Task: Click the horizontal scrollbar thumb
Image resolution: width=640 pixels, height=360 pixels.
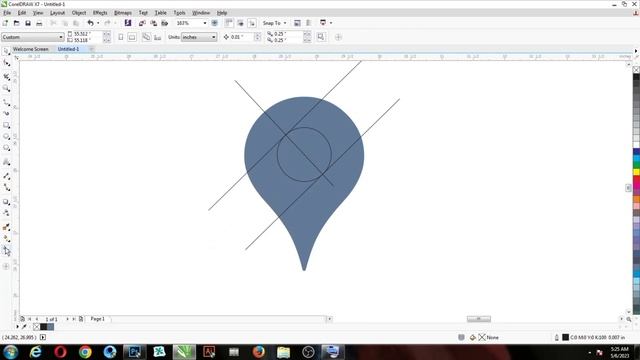Action: tap(479, 319)
